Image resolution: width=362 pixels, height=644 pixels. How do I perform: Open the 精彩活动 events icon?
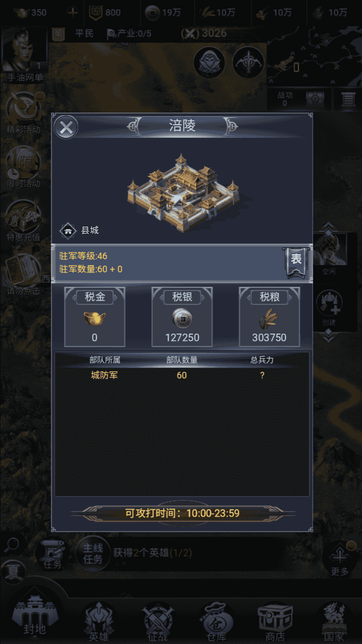pos(24,113)
